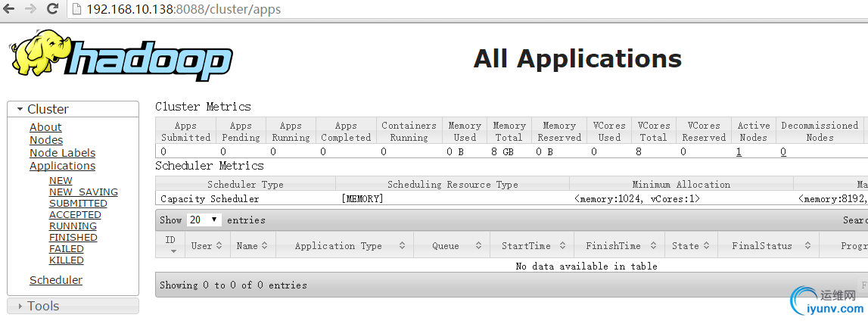
Task: Sort table by FinishTime column
Action: pyautogui.click(x=620, y=246)
